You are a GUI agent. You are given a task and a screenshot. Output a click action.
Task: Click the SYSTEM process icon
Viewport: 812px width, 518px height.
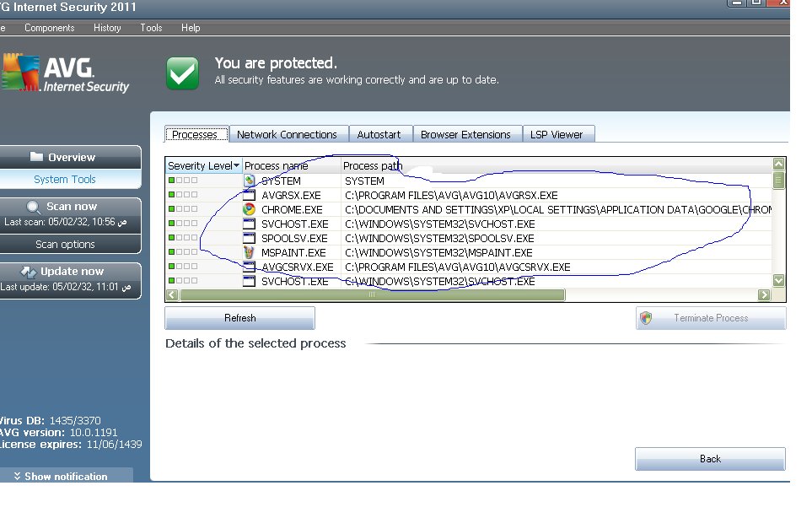(x=249, y=181)
